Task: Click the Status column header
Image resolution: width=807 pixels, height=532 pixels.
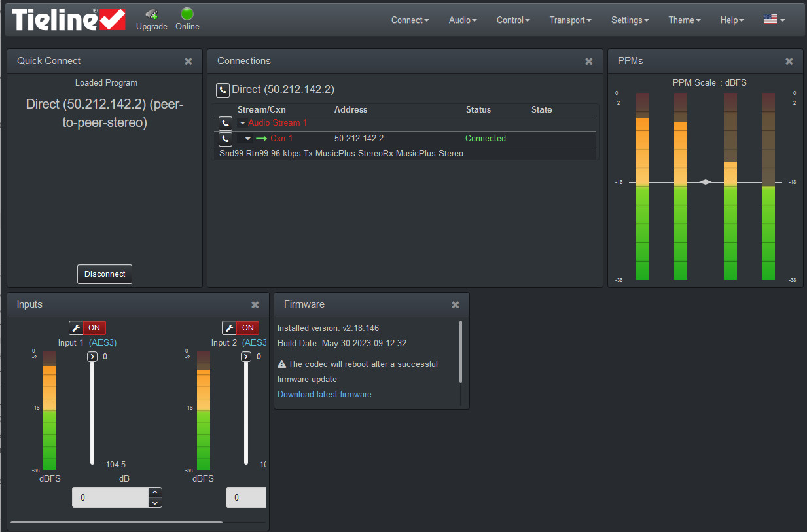Action: pos(478,110)
